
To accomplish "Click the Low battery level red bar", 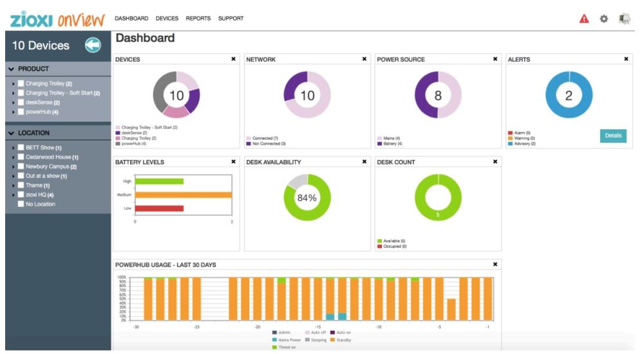I will [159, 208].
